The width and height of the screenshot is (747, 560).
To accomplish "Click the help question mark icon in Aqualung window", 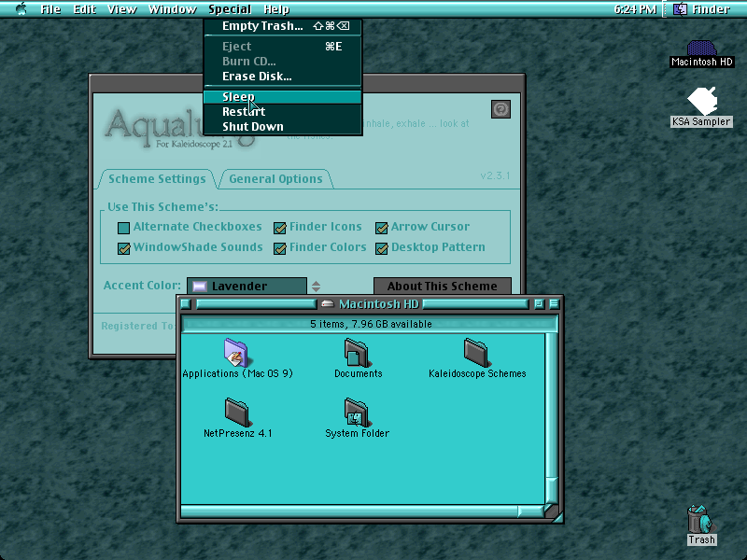I will coord(500,109).
